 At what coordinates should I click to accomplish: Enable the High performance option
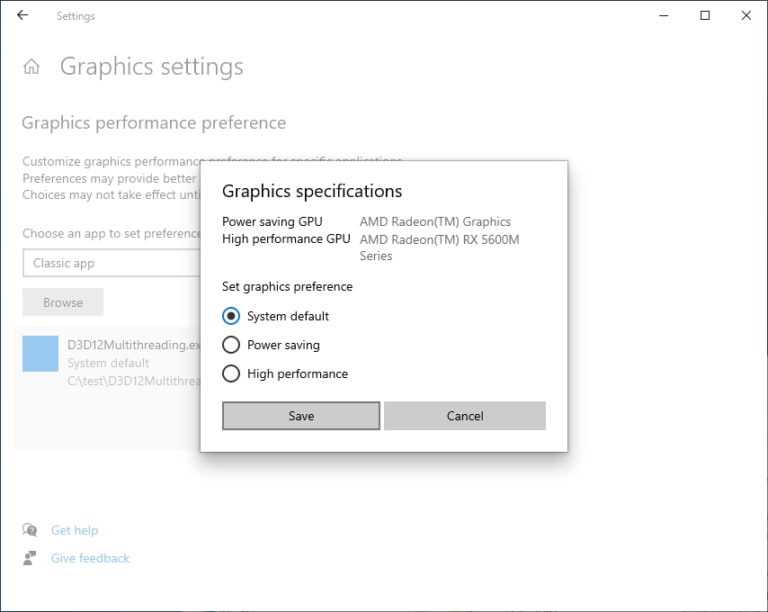(x=231, y=374)
